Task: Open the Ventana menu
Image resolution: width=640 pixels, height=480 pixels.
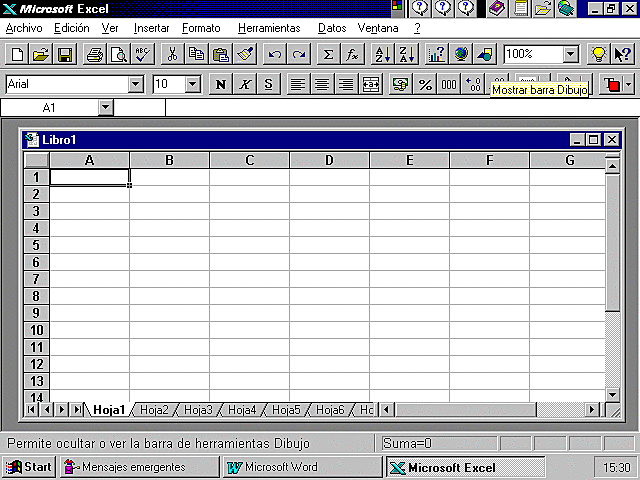Action: [x=378, y=28]
